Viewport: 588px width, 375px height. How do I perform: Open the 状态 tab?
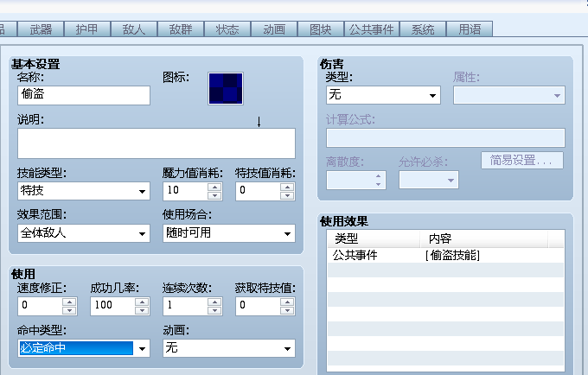[x=227, y=29]
